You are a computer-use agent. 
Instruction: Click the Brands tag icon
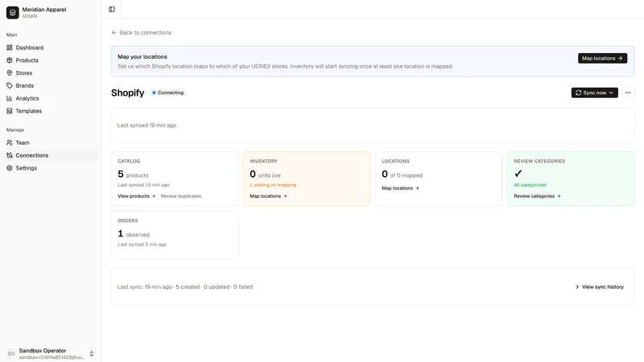[x=10, y=86]
